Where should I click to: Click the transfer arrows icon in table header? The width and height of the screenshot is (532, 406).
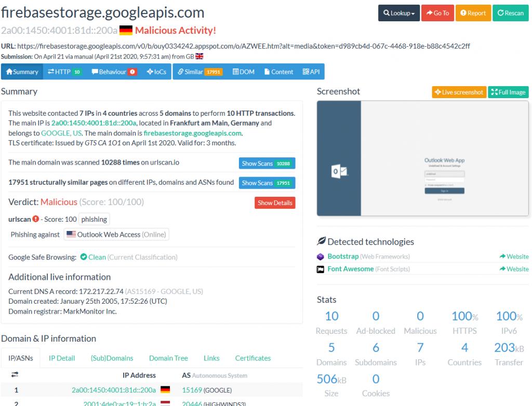(15, 374)
